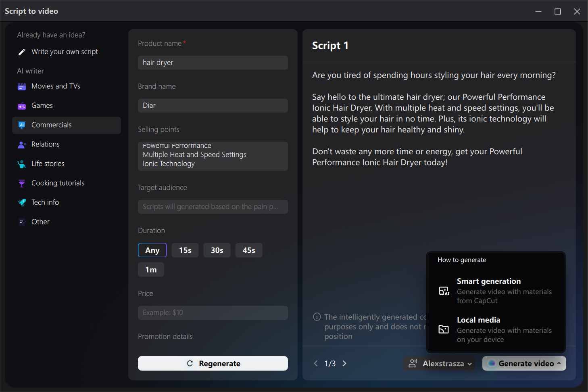Select the 30s duration option
This screenshot has width=588, height=392.
click(x=217, y=250)
